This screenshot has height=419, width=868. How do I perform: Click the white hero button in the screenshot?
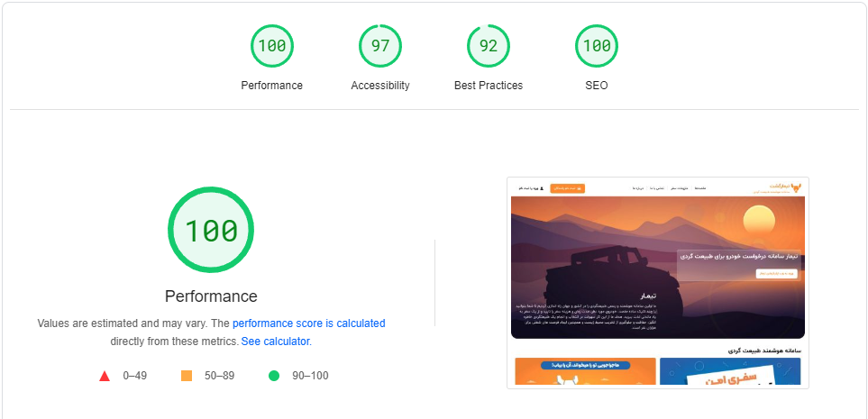[776, 272]
